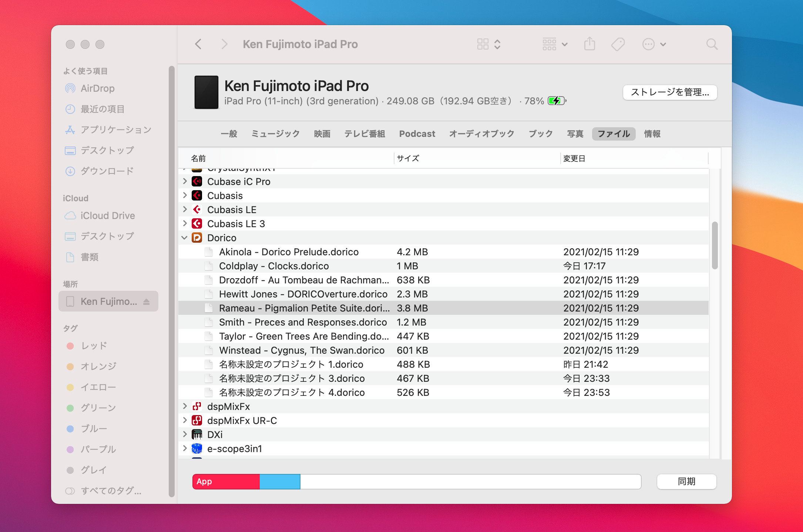This screenshot has height=532, width=803.
Task: Expand the dspMixFx UR-C row
Action: (185, 420)
